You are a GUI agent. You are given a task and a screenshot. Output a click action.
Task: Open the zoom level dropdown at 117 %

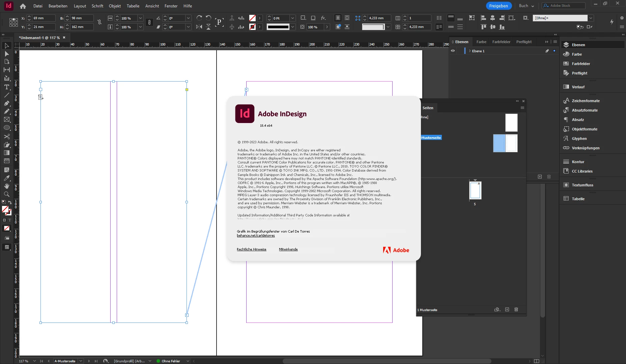[34, 361]
